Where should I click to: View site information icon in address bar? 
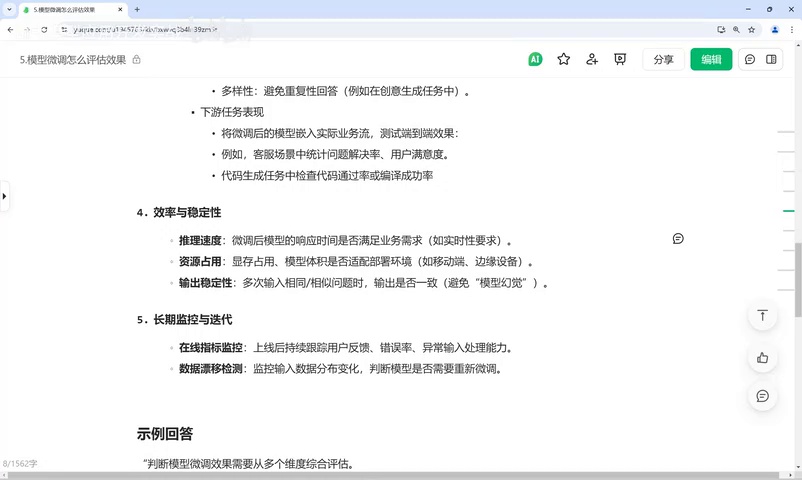coord(64,30)
